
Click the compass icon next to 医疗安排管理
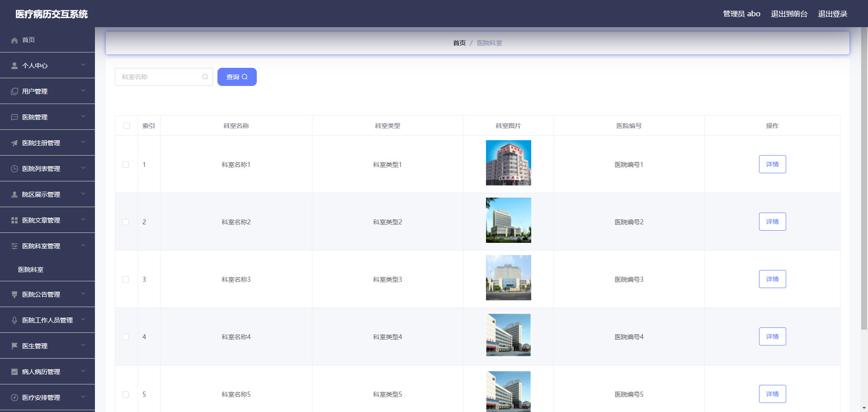click(14, 398)
